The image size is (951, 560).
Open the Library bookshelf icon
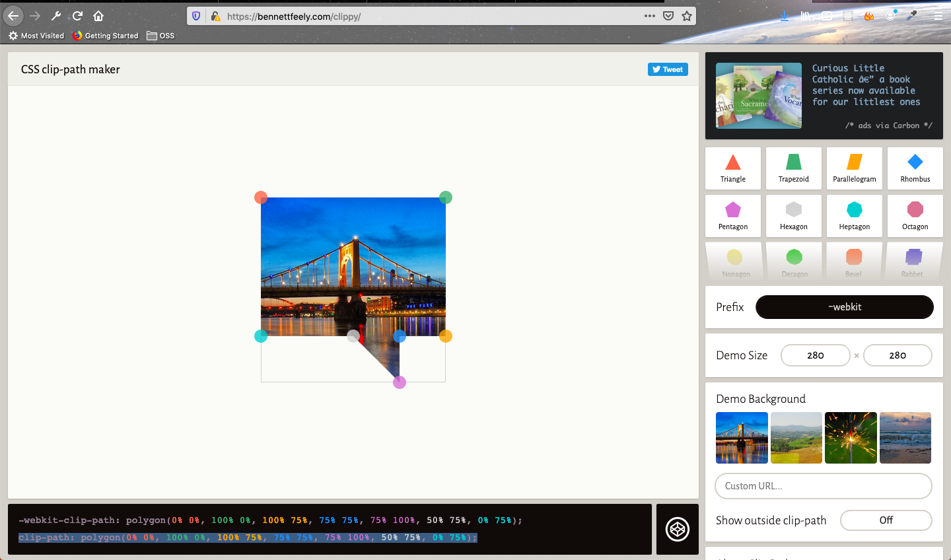(x=806, y=16)
